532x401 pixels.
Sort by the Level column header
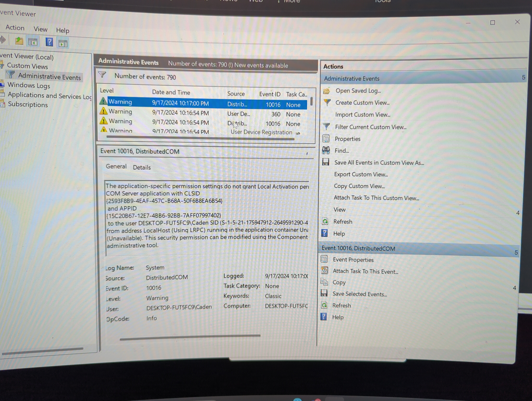107,91
